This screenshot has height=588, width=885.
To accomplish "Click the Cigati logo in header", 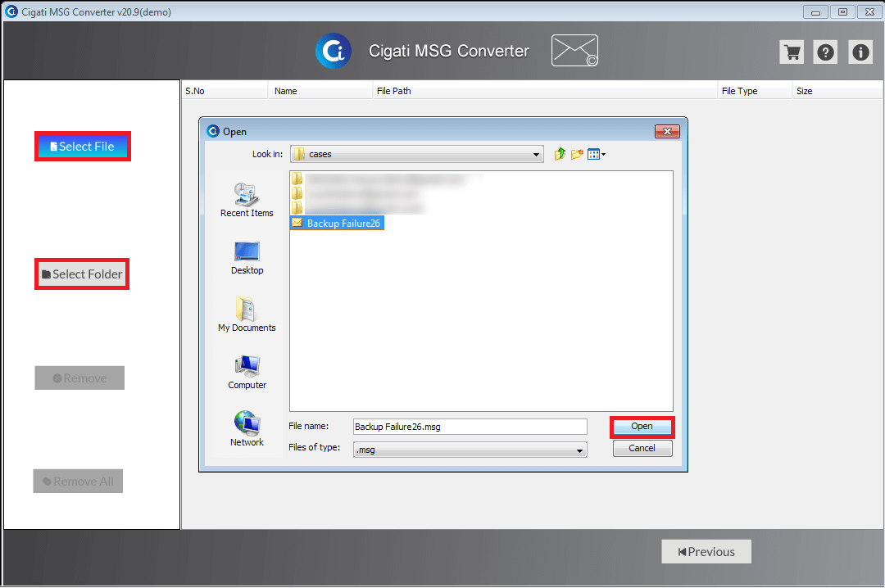I will [x=334, y=51].
